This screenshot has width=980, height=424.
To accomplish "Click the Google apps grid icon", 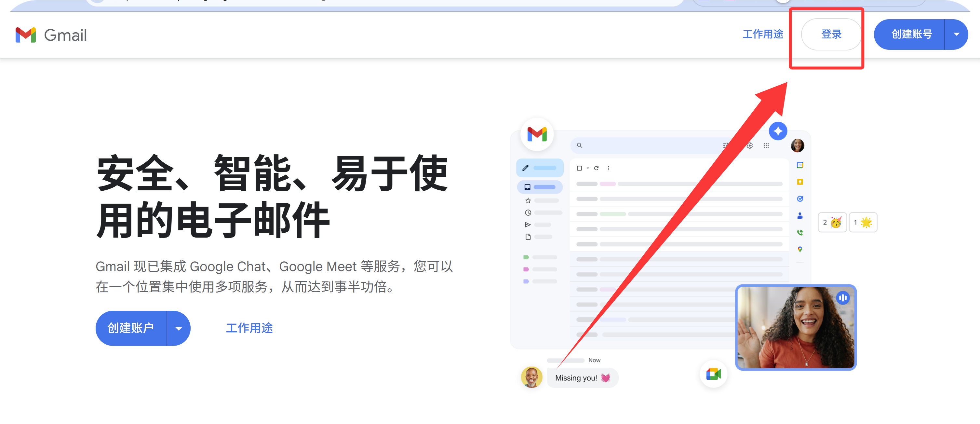I will (x=766, y=145).
